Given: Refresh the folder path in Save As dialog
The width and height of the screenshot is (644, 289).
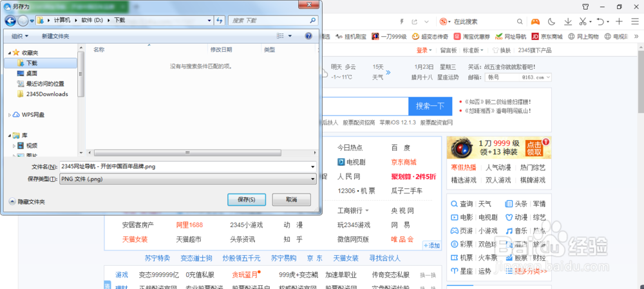Looking at the screenshot, I should [220, 20].
